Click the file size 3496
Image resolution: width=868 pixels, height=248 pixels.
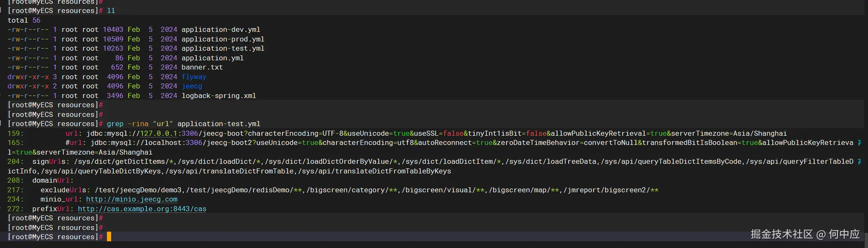coord(115,96)
